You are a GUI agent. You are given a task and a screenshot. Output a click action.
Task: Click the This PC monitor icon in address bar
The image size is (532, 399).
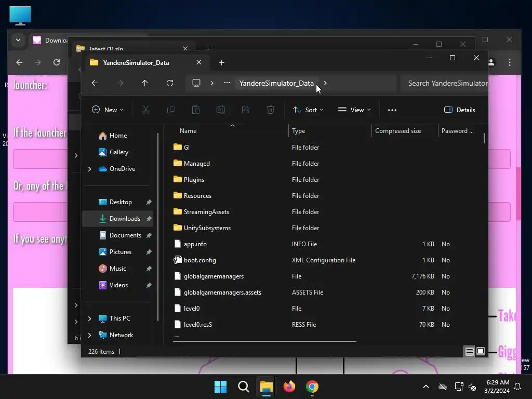pyautogui.click(x=196, y=83)
